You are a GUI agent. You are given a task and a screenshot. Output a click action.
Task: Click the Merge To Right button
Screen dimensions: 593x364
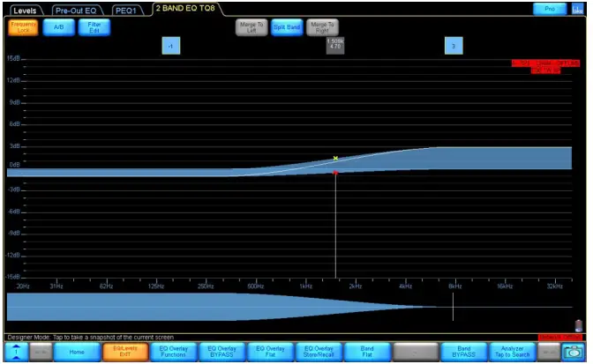click(322, 27)
